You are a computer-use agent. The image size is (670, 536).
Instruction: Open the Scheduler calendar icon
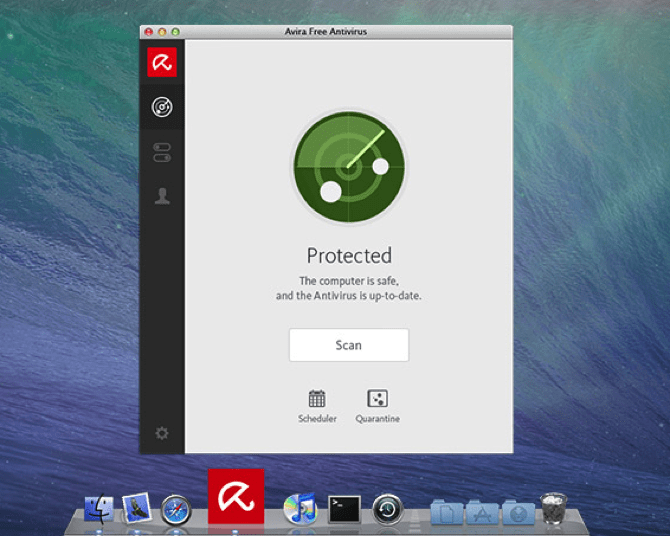[317, 398]
